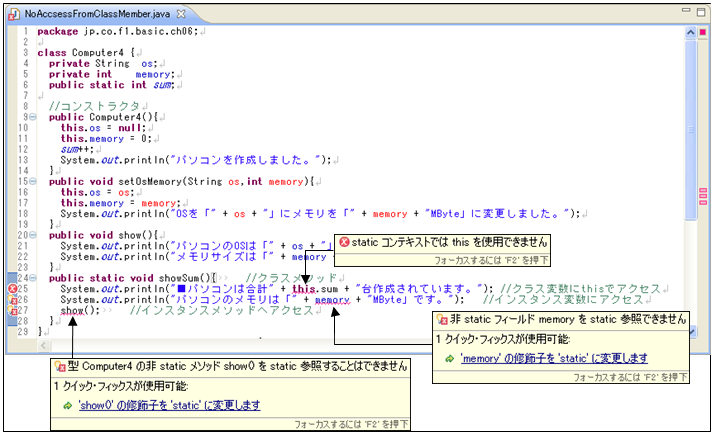The height and width of the screenshot is (435, 714).
Task: Apply quick fix changing 'show()' modifier to static
Action: tap(169, 405)
